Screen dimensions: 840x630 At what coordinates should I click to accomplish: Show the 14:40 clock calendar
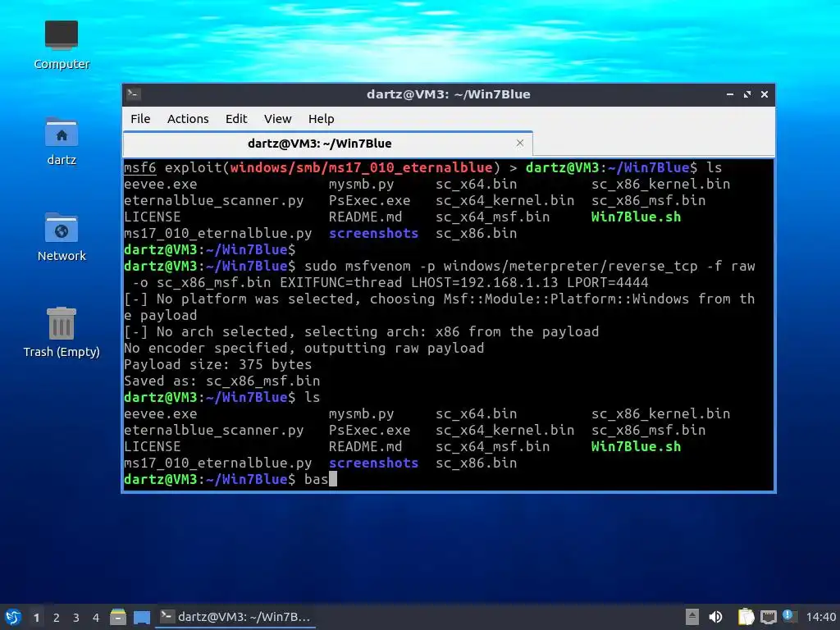coord(820,617)
